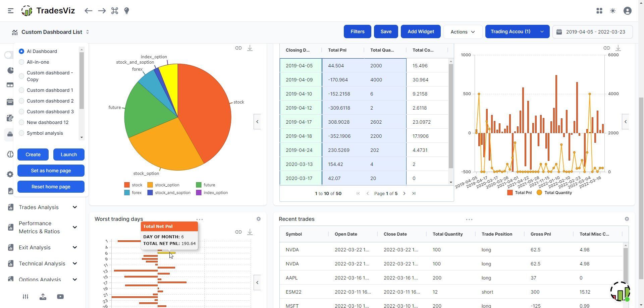Image resolution: width=644 pixels, height=308 pixels.
Task: Go forward with the right arrow
Action: (102, 11)
